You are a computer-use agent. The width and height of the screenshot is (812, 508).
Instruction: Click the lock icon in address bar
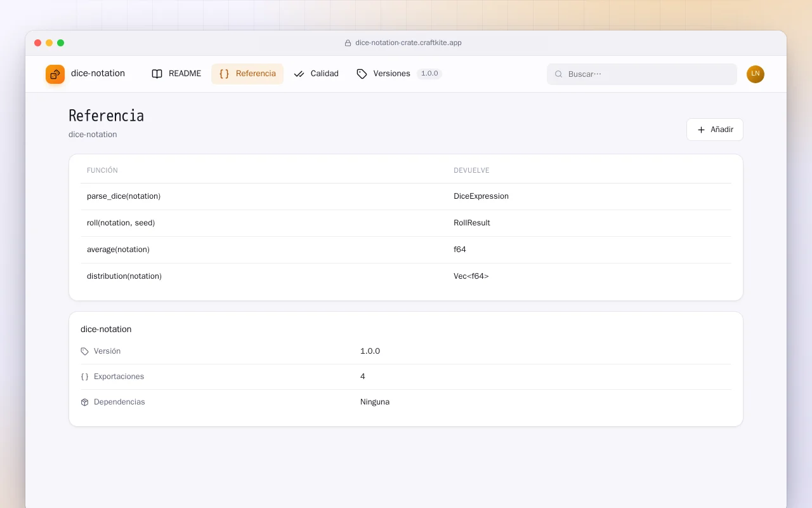pyautogui.click(x=348, y=43)
